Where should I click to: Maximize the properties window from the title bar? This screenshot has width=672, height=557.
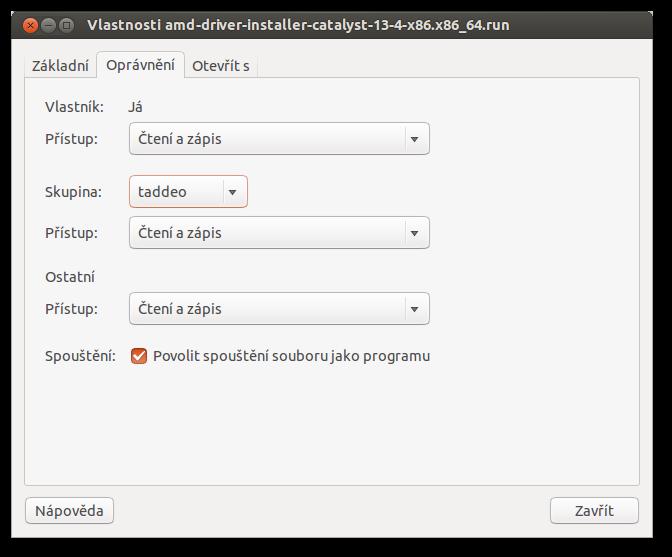click(x=66, y=25)
